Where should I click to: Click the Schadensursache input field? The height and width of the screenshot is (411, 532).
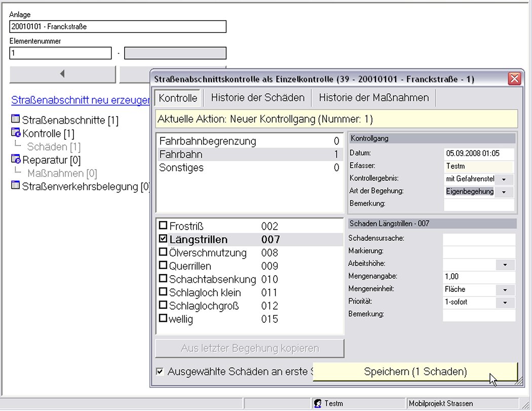click(x=478, y=239)
